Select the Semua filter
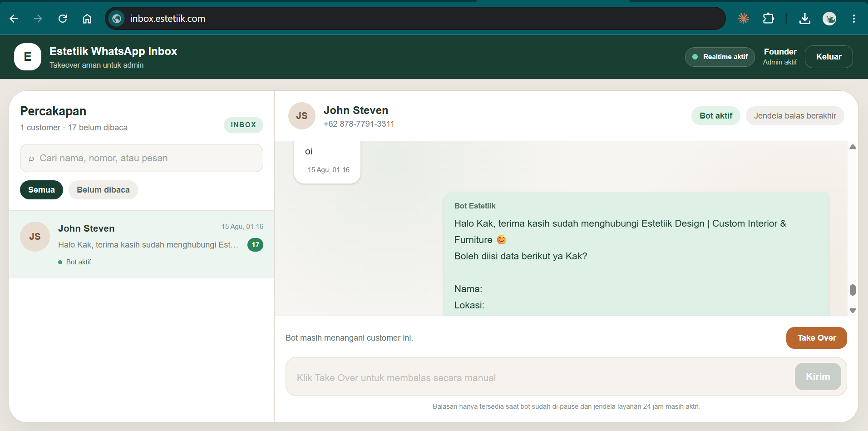The width and height of the screenshot is (868, 431). coord(41,190)
